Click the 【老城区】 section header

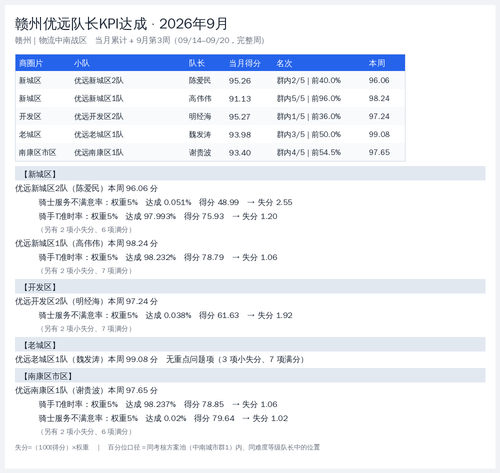(x=250, y=345)
